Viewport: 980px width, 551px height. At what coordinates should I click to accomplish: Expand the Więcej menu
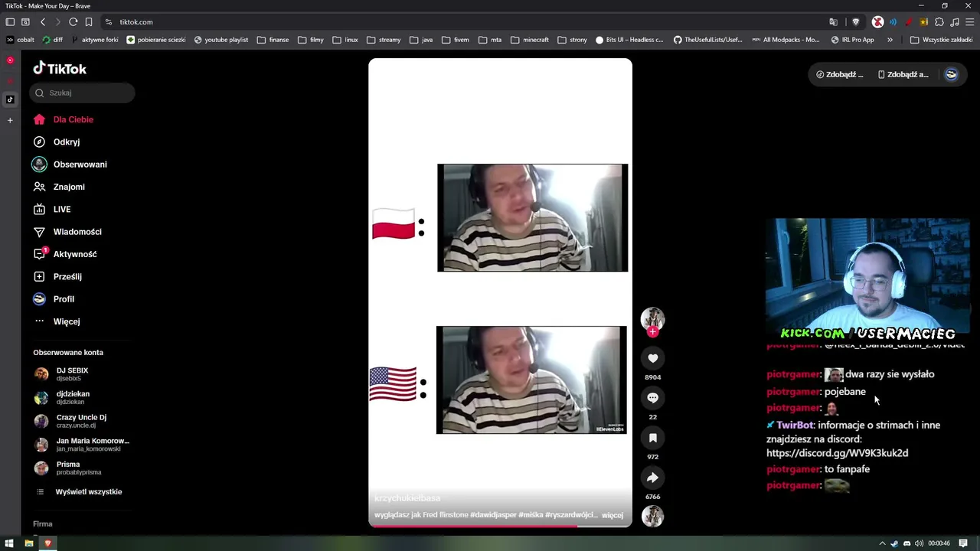click(57, 321)
